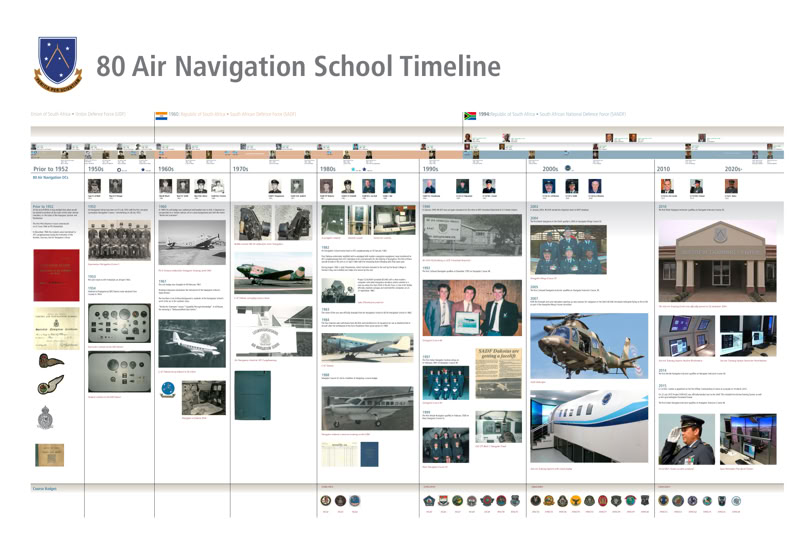
Task: Click the first course badge under 1980s
Action: 326,501
